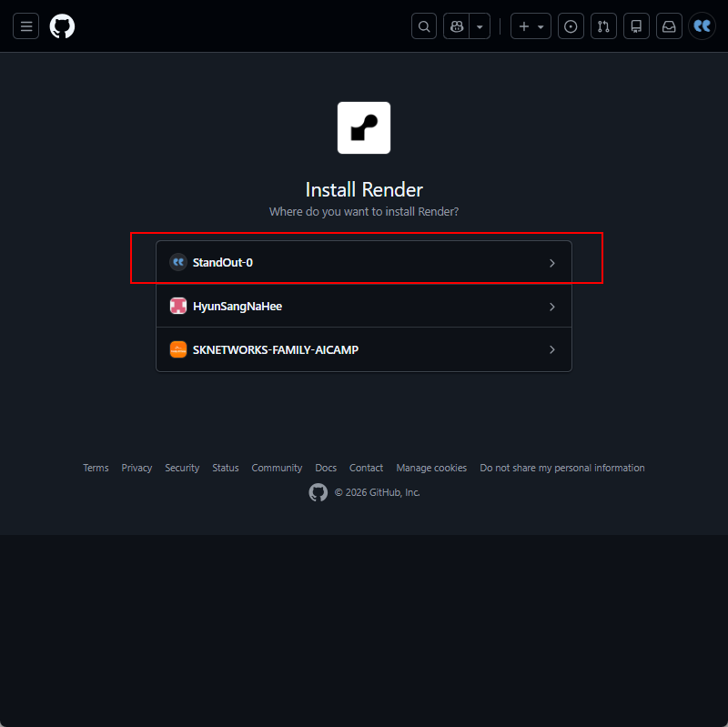Image resolution: width=728 pixels, height=727 pixels.
Task: Open the Security footer link
Action: click(182, 468)
